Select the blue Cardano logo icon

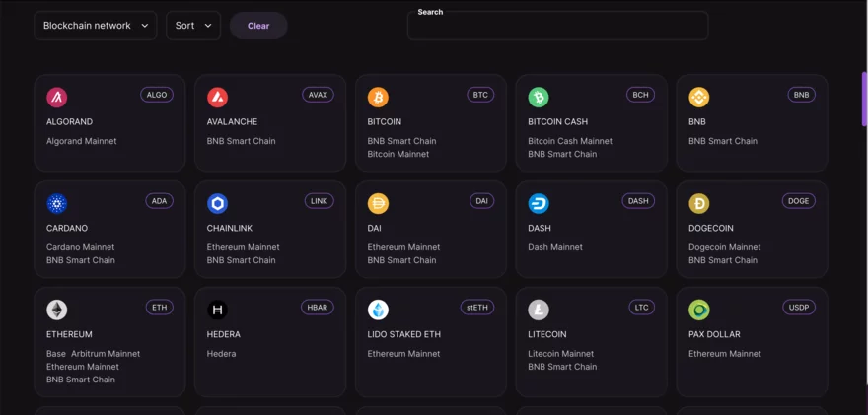tap(57, 204)
